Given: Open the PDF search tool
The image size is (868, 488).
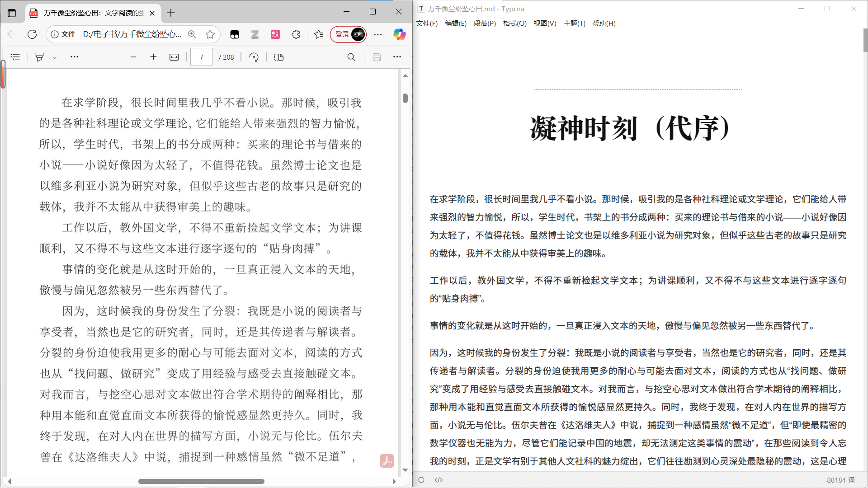Looking at the screenshot, I should point(351,57).
